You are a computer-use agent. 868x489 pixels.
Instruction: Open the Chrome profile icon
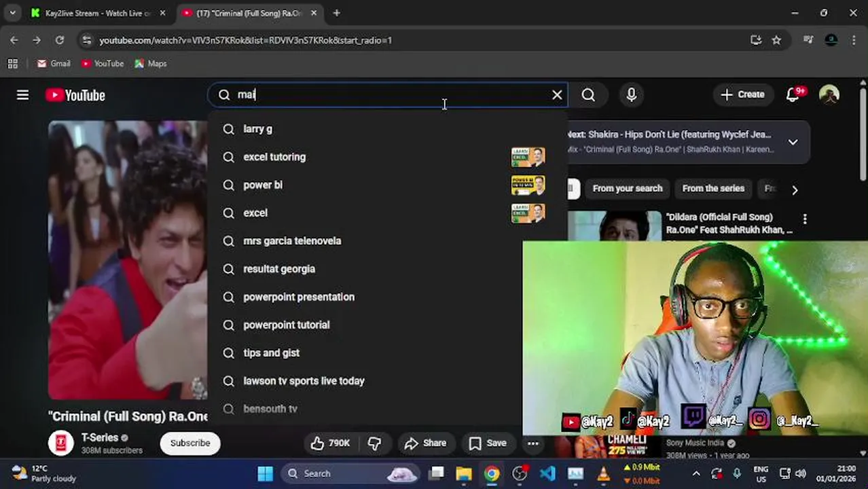pos(831,40)
